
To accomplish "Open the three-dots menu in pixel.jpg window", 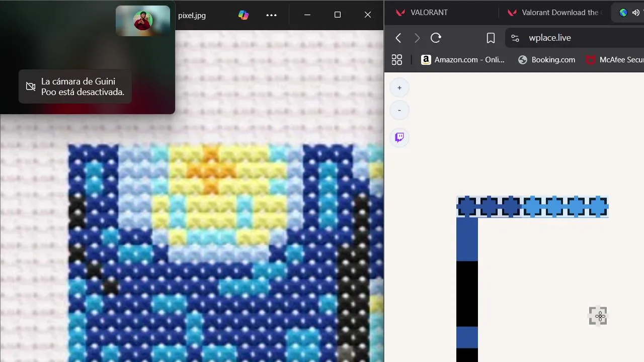I will tap(271, 15).
